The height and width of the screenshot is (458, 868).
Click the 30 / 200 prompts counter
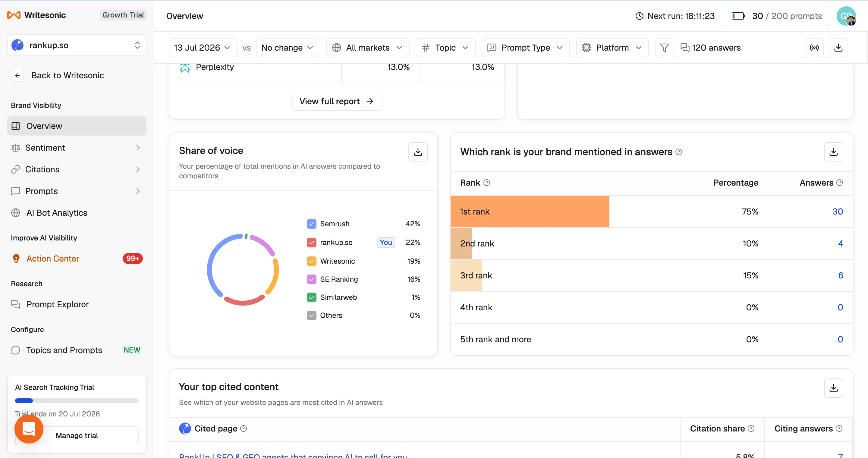pos(777,16)
